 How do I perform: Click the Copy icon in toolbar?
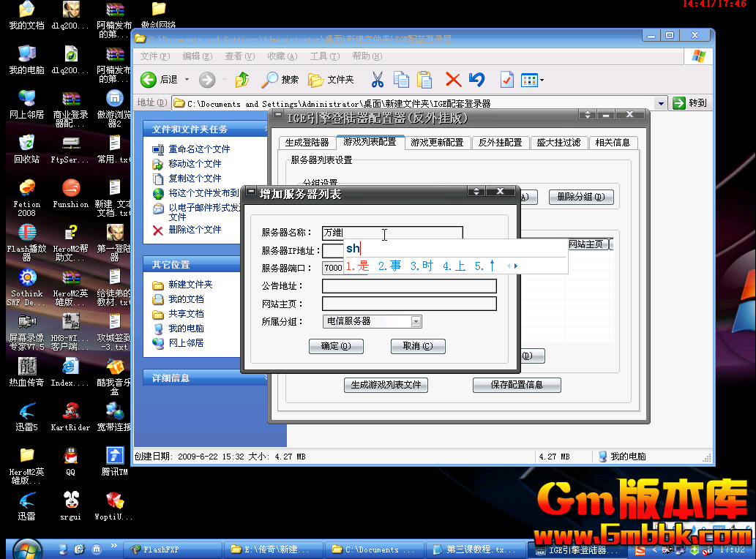[401, 79]
